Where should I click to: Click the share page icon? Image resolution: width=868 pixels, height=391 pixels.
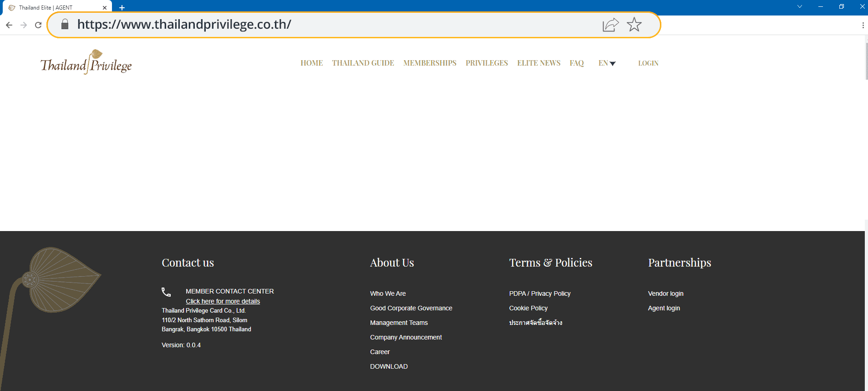(610, 25)
